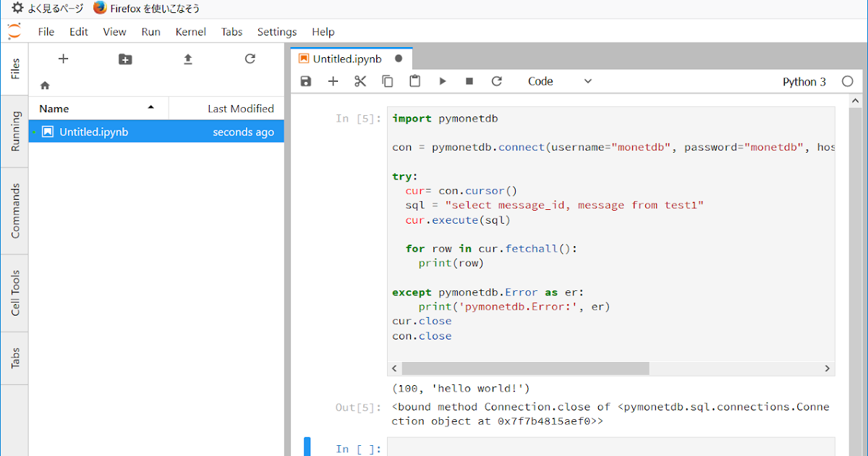Image resolution: width=868 pixels, height=456 pixels.
Task: Reverse sorting with the Name column arrow
Action: [151, 108]
